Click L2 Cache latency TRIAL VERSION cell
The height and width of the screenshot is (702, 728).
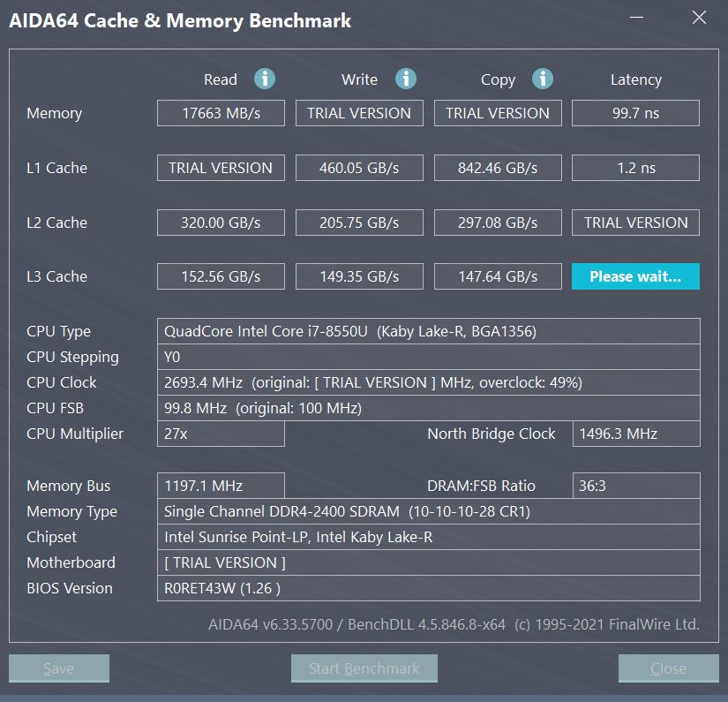click(635, 223)
